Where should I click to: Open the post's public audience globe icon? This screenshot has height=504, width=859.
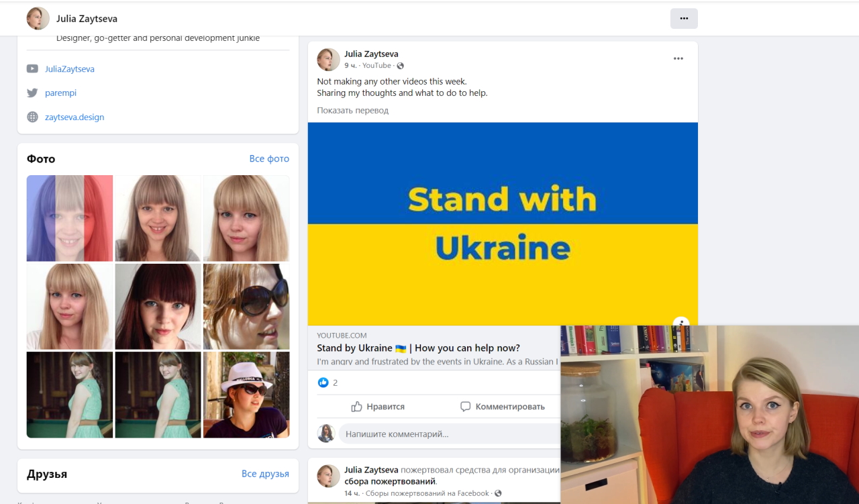(x=401, y=66)
